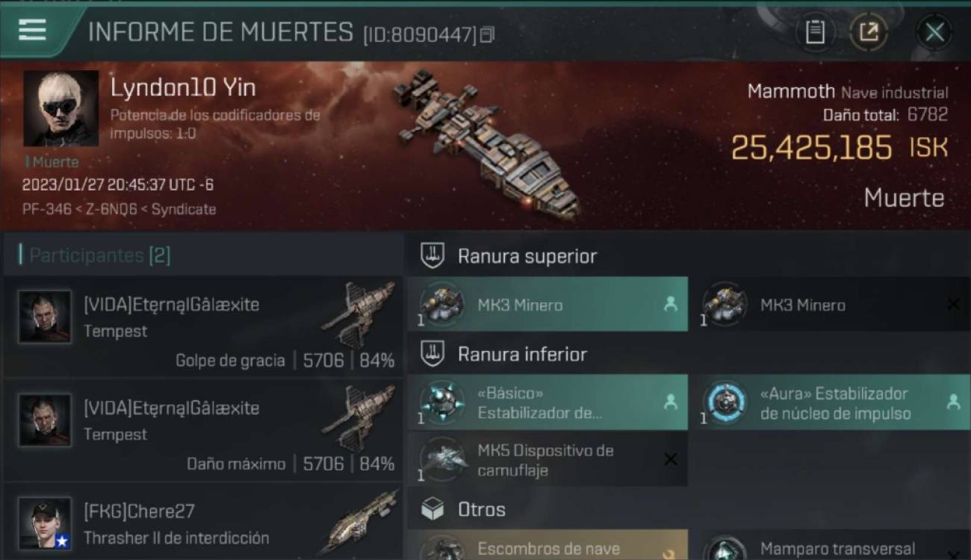Select EternalGalaxite's Golpe de gracia entry
Screen dimensions: 971x560
[x=203, y=326]
